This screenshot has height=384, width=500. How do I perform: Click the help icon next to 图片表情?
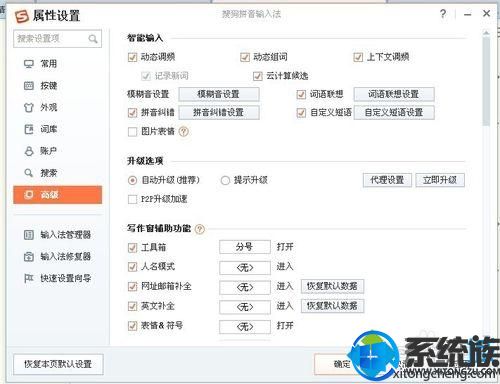click(184, 131)
